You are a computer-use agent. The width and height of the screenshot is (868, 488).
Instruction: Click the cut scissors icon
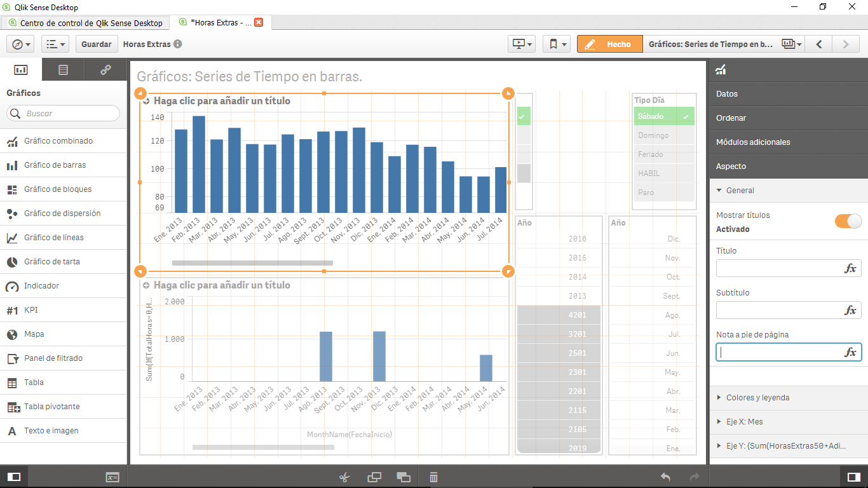pyautogui.click(x=344, y=477)
